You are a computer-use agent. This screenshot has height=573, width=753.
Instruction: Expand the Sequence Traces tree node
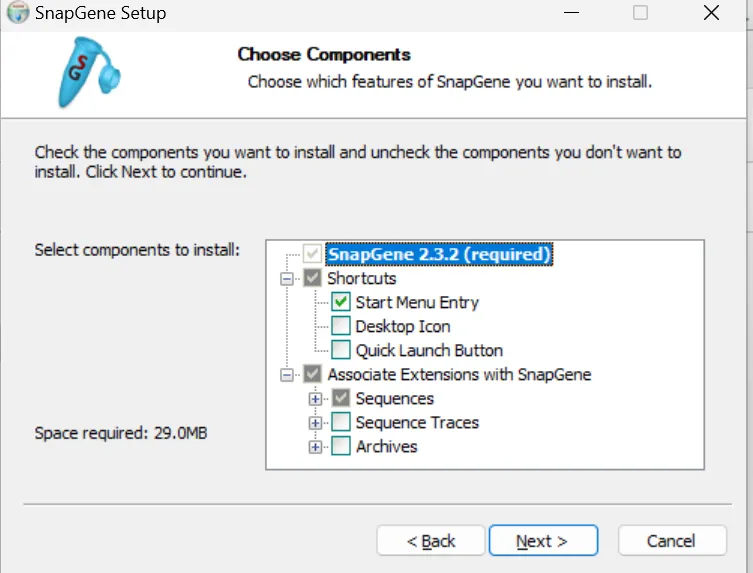click(316, 423)
